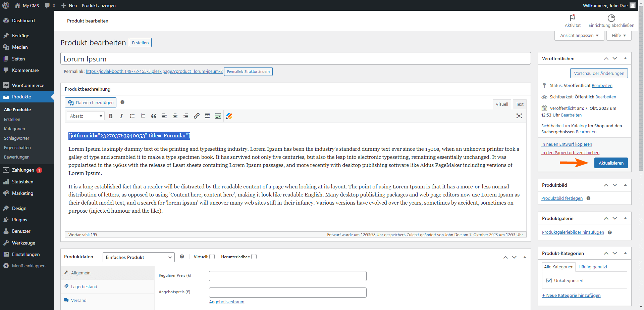This screenshot has width=644, height=310.
Task: Open In den Papierkorb verschieben link
Action: click(570, 153)
